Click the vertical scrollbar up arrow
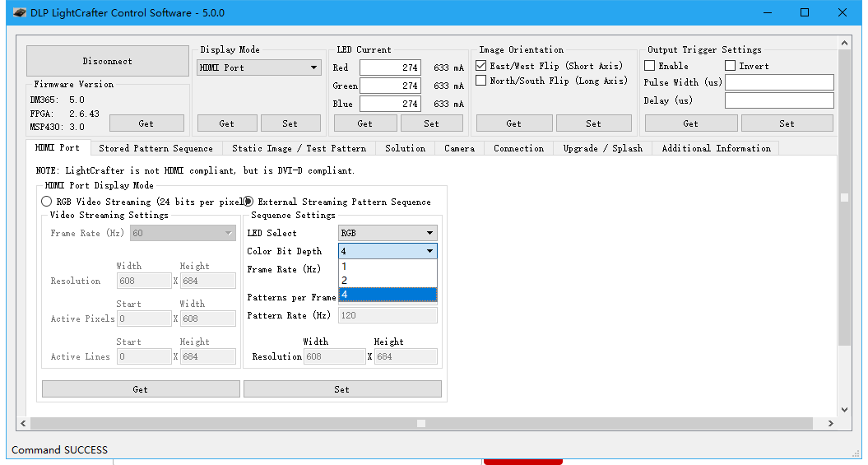This screenshot has width=868, height=465. (x=844, y=43)
